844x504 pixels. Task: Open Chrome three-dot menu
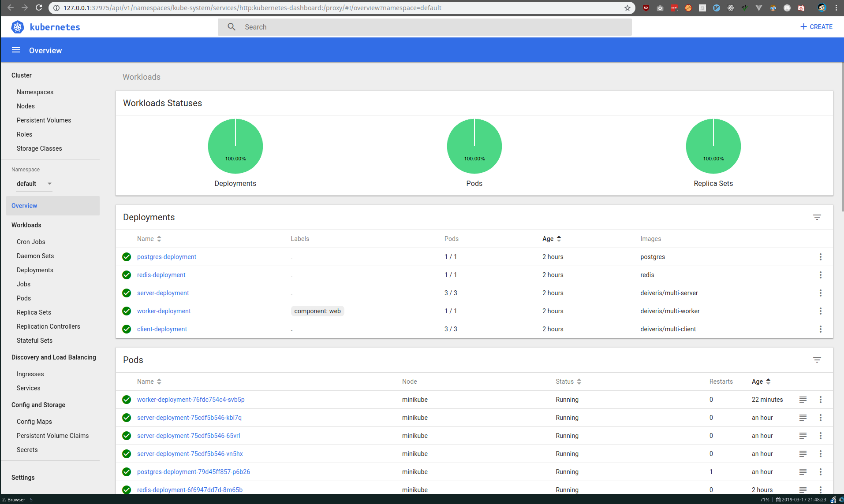point(836,8)
